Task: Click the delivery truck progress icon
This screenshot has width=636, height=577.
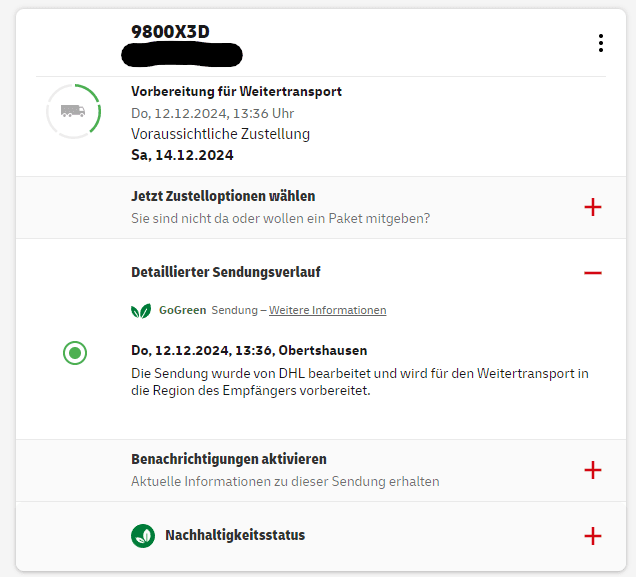Action: pos(73,111)
